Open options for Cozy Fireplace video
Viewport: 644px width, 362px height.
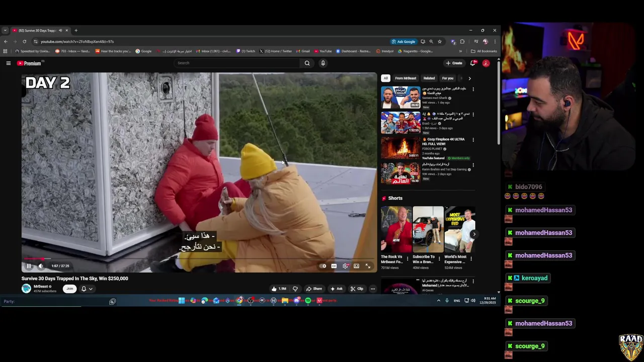[473, 140]
